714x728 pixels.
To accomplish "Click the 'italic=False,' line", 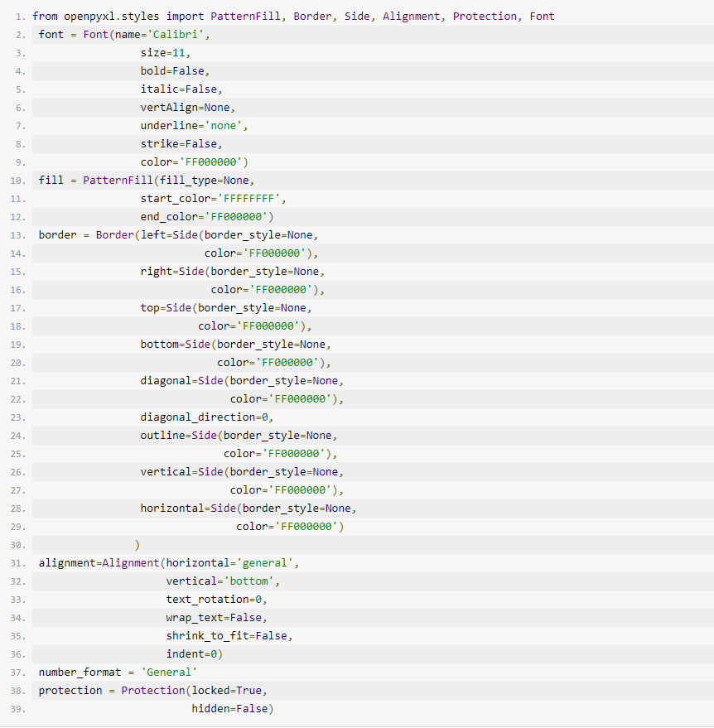I will [x=181, y=89].
